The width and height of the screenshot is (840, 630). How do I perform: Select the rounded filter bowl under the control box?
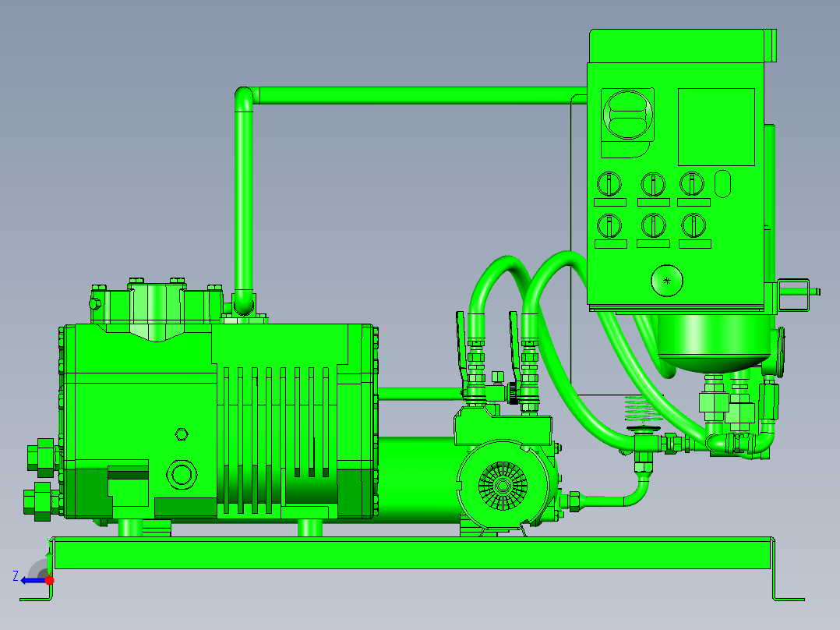tap(713, 344)
